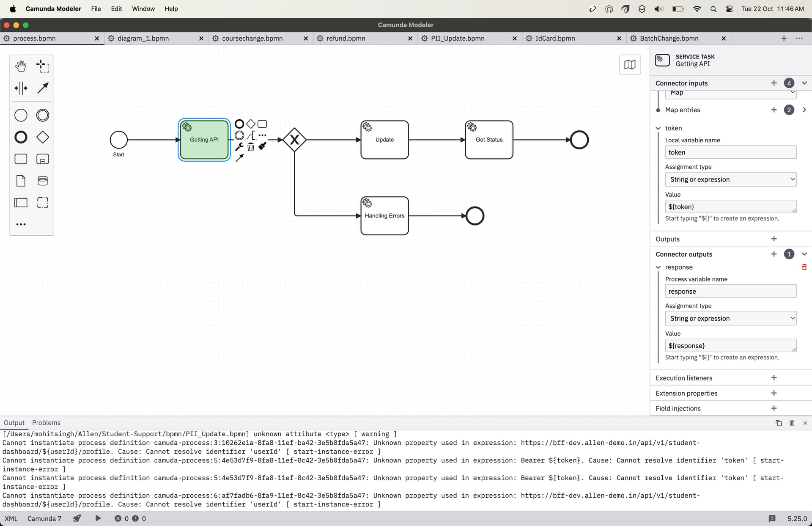Image resolution: width=812 pixels, height=526 pixels.
Task: Open the wrench change-type tool
Action: [x=239, y=147]
